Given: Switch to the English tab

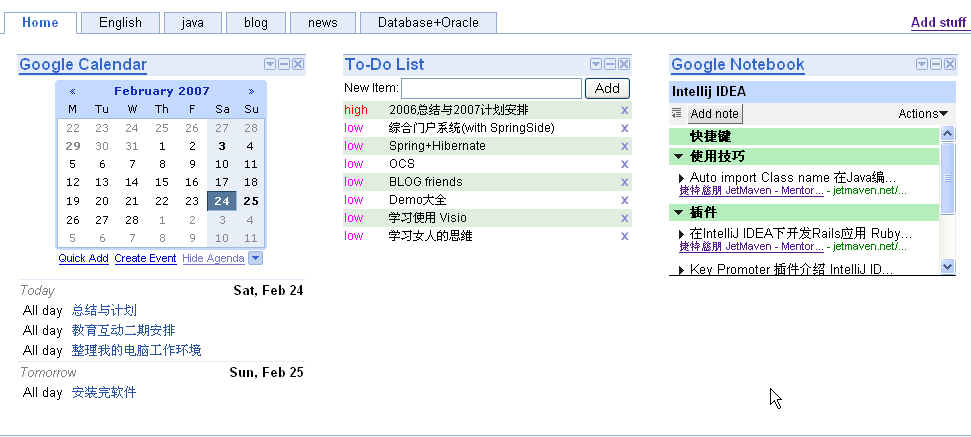Looking at the screenshot, I should pos(120,23).
